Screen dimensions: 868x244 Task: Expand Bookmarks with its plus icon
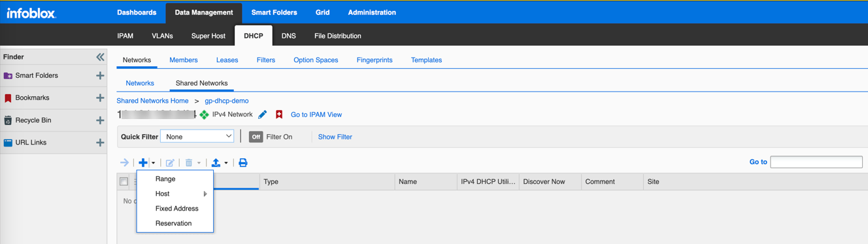click(x=100, y=98)
